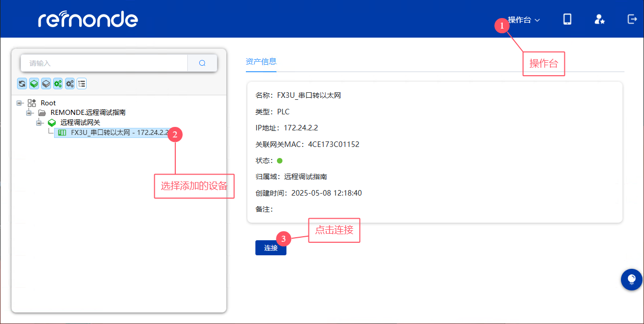Select FX3U_串口转以太网 device in tree
Image resolution: width=644 pixels, height=324 pixels.
click(x=113, y=133)
